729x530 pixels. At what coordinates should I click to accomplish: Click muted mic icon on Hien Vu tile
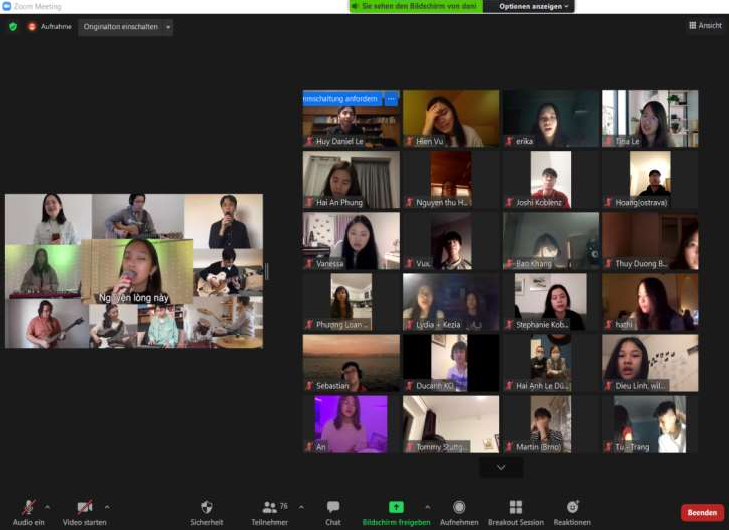(409, 141)
